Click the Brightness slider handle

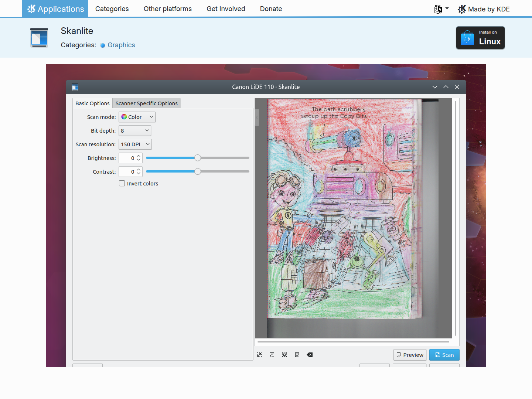(198, 158)
